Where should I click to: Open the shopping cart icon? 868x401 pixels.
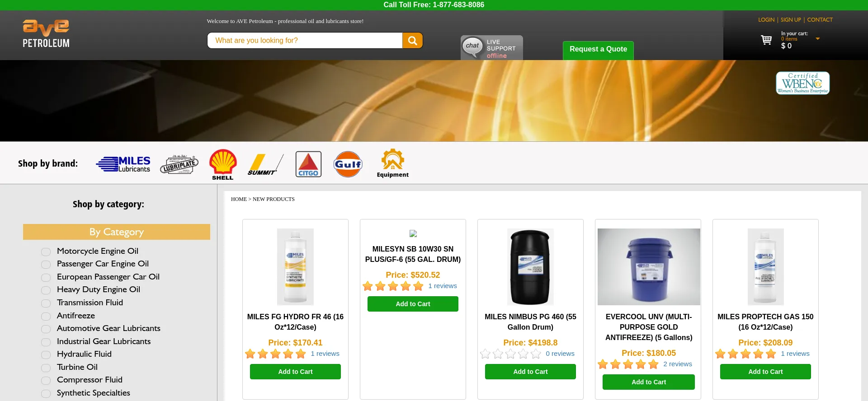[766, 40]
